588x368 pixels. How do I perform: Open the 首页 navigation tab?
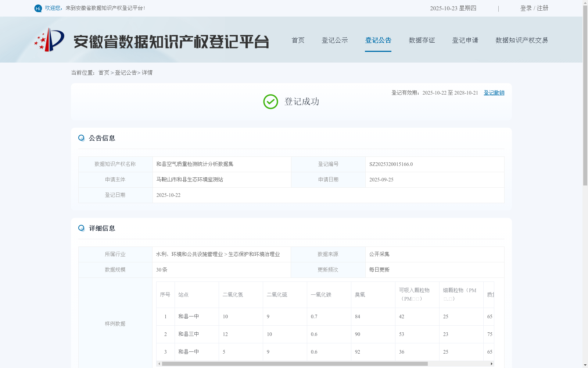pos(298,40)
